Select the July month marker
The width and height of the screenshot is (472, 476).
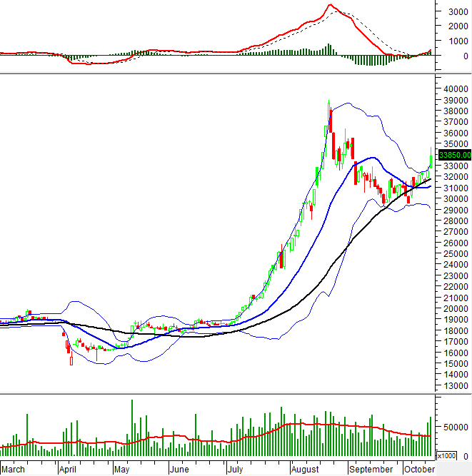235,469
